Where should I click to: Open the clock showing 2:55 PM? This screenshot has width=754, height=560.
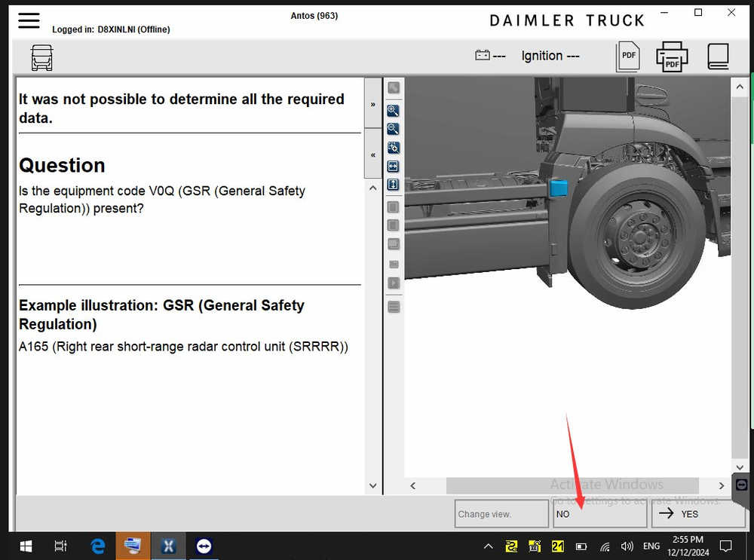click(688, 546)
